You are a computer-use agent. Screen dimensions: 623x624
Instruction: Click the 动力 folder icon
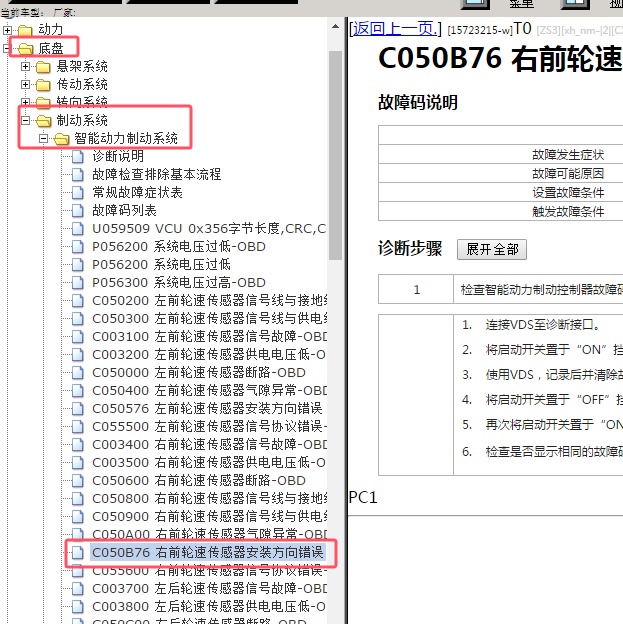click(x=25, y=30)
